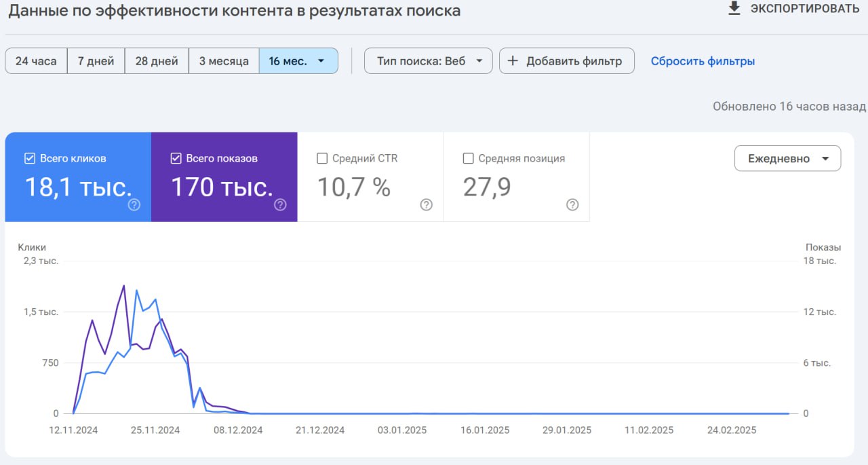Open help icon on Всего показов card

(x=280, y=205)
